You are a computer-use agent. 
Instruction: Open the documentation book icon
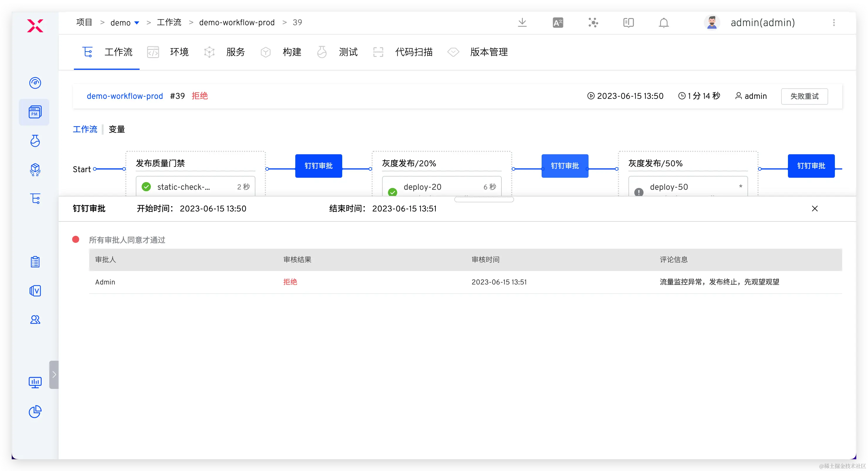pos(628,23)
